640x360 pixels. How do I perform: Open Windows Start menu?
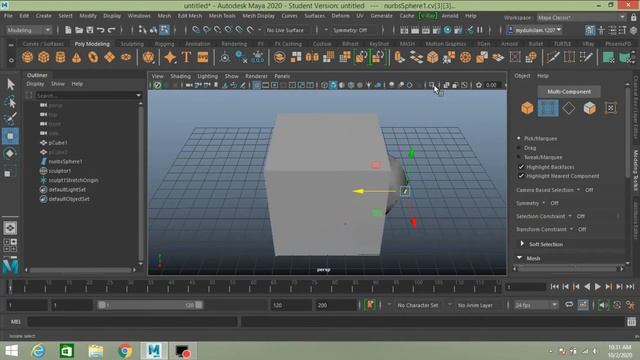pos(11,351)
